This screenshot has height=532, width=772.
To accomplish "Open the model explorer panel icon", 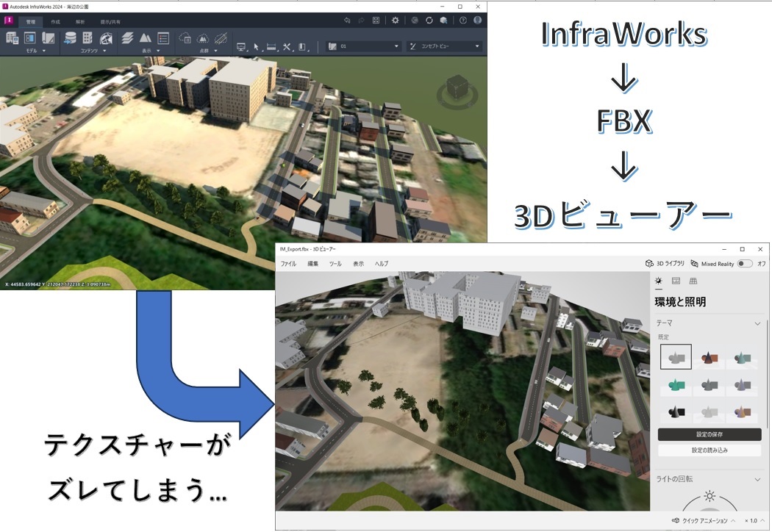I will [30, 38].
